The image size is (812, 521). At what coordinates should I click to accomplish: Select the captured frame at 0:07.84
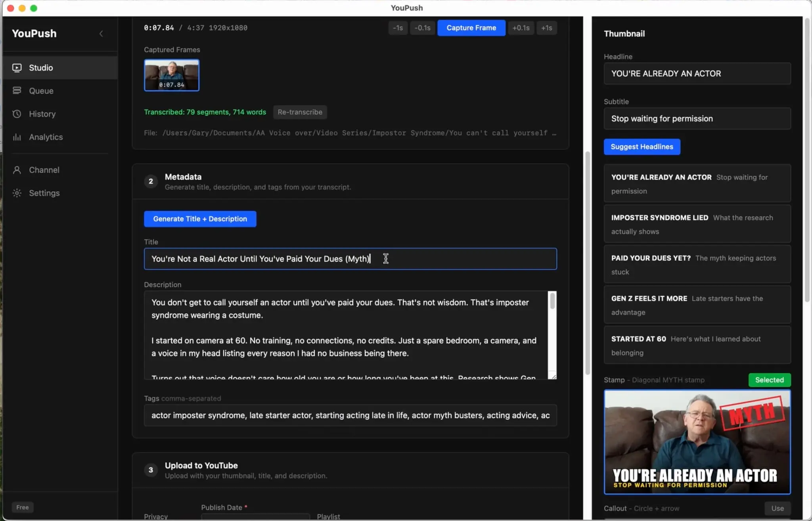tap(172, 75)
